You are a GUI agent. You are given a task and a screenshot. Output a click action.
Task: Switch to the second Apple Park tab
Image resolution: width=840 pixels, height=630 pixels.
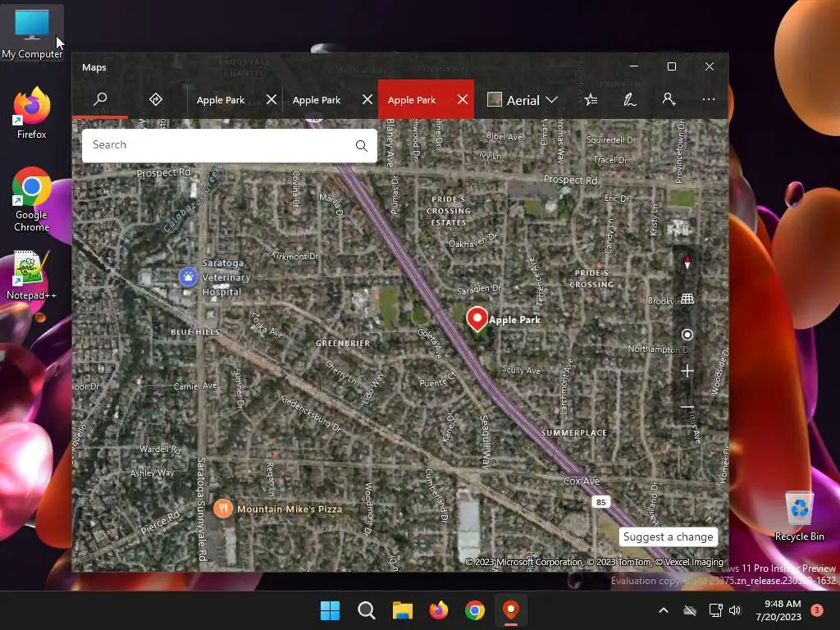point(317,100)
